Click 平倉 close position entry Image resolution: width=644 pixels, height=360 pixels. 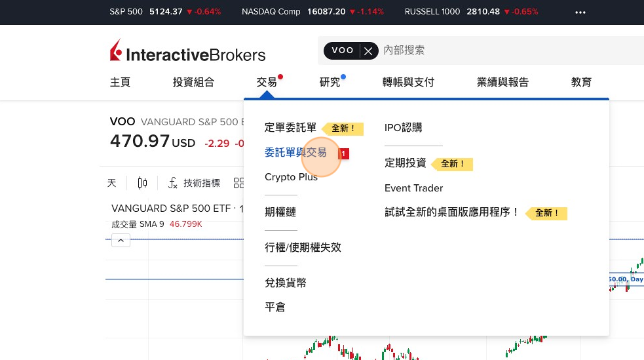pyautogui.click(x=275, y=307)
